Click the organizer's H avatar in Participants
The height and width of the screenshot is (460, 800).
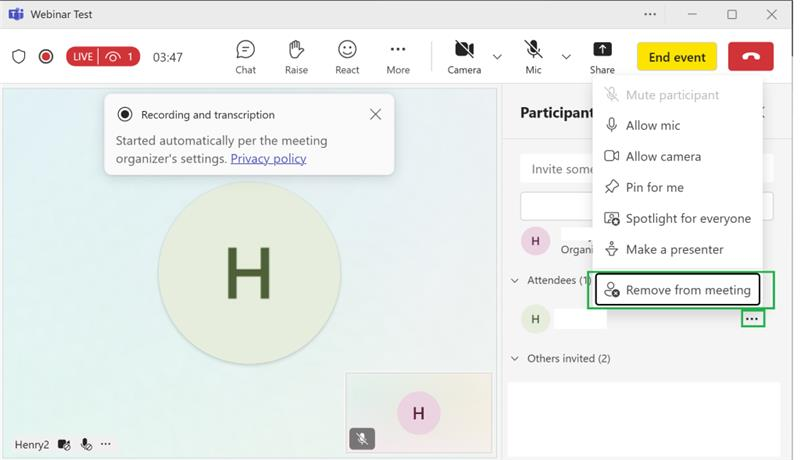[x=535, y=241]
